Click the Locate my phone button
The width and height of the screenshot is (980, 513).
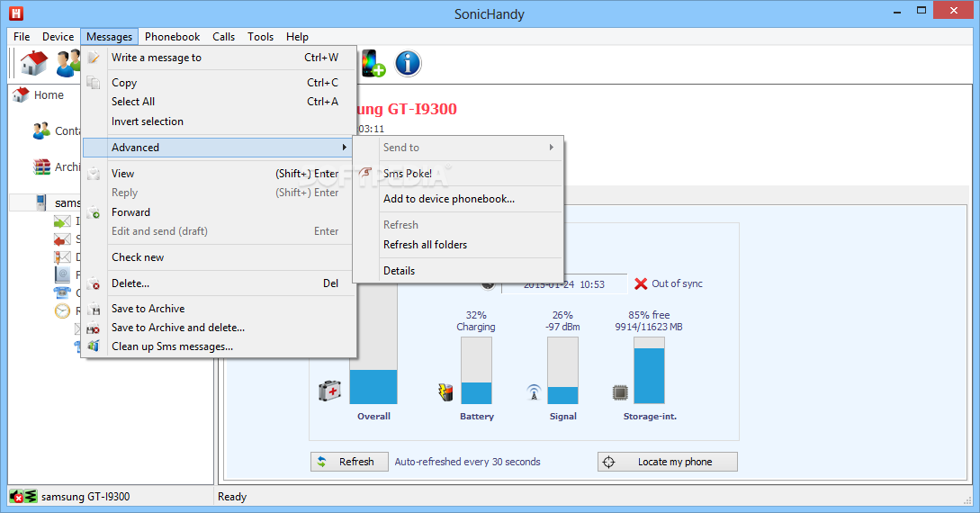(x=668, y=462)
